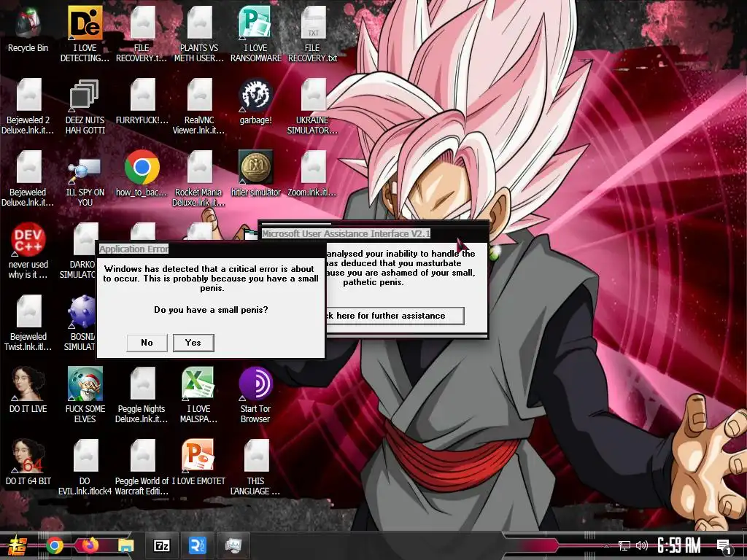The width and height of the screenshot is (747, 560).
Task: Select the Microsoft User Assistance Interface title bar
Action: click(374, 233)
